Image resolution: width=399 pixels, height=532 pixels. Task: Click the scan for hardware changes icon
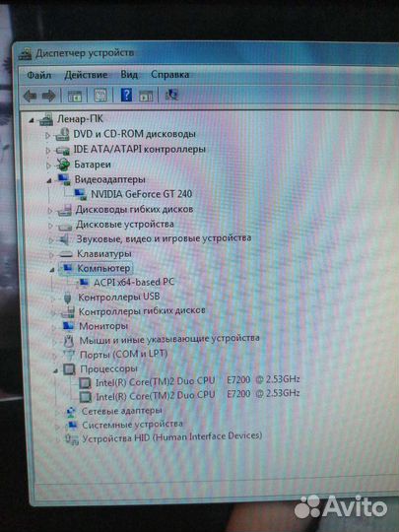pos(171,95)
